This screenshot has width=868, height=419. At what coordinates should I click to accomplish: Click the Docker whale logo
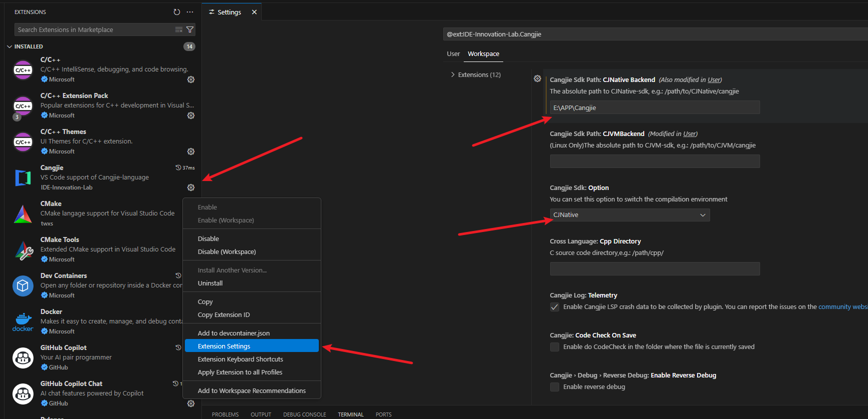(23, 322)
